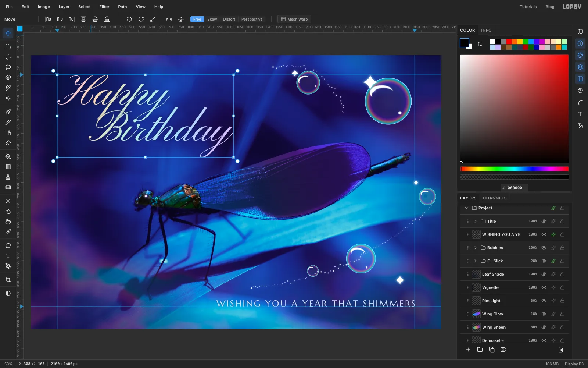Select the gradient tool
This screenshot has height=368, width=588.
[x=8, y=167]
